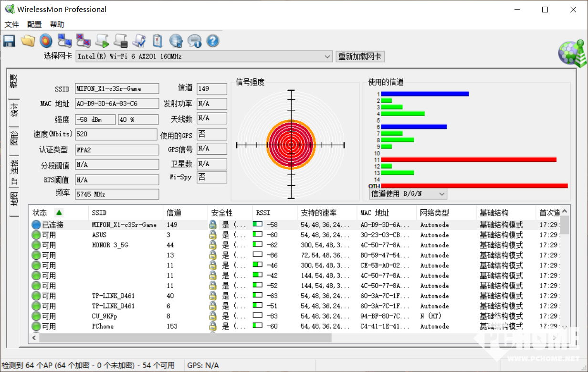Click the RSSI signal bar showing -86

pos(258,255)
